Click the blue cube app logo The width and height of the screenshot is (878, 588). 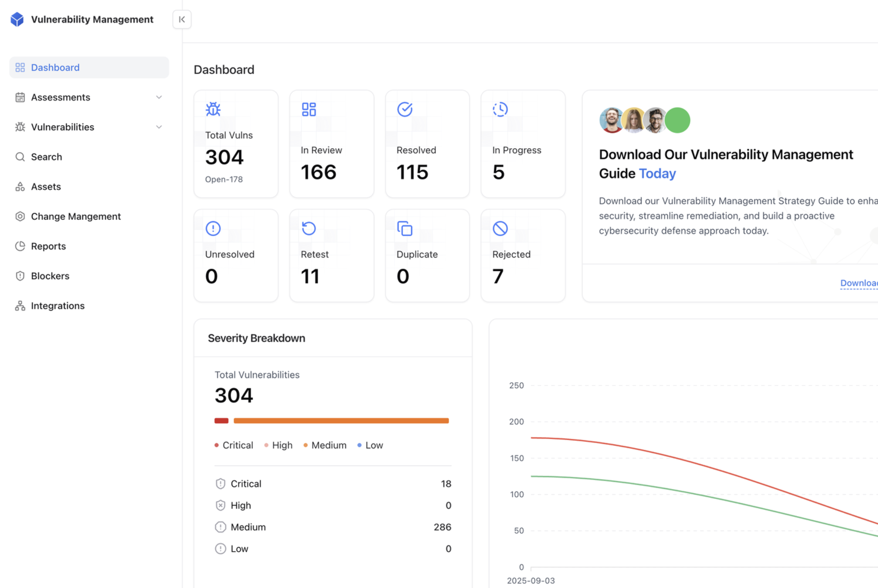[17, 19]
